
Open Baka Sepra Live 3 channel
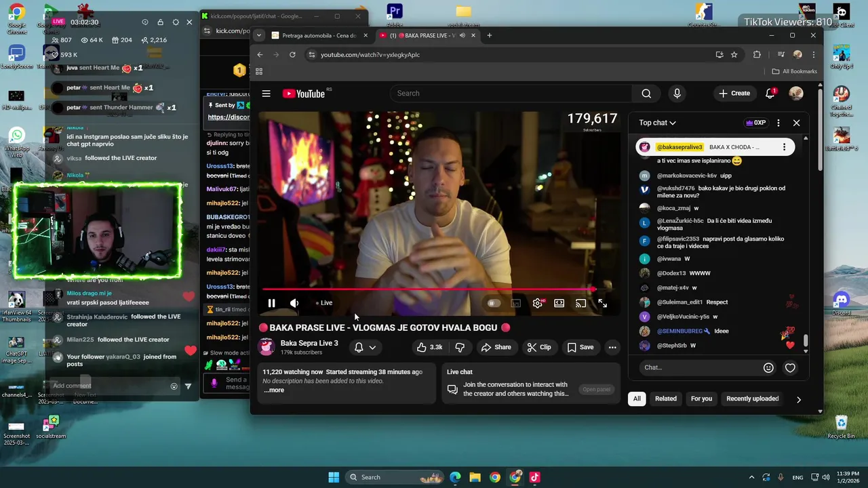(x=309, y=343)
